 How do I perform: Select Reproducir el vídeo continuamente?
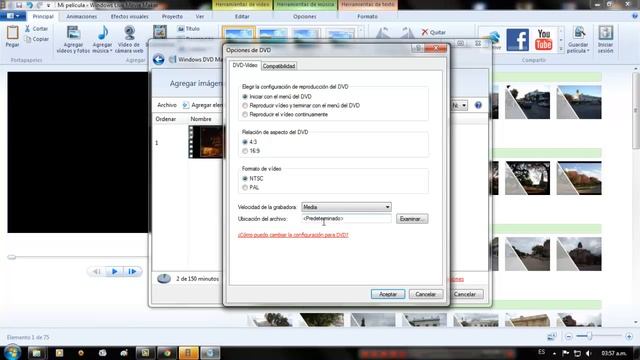tap(245, 115)
